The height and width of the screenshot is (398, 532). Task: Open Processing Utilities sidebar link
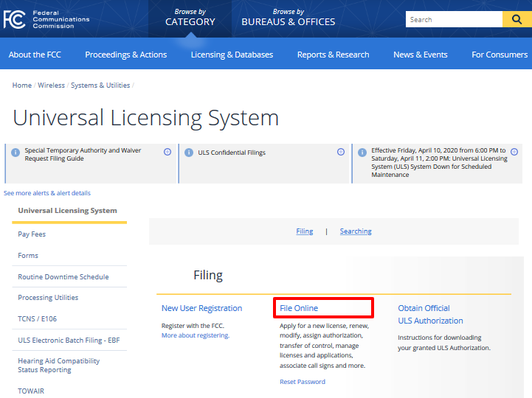[48, 298]
